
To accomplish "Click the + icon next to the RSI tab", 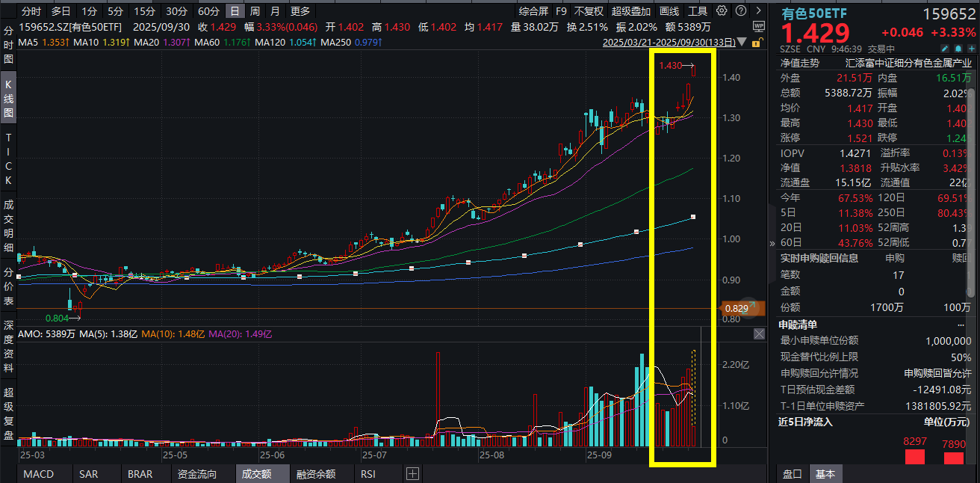I will point(412,473).
